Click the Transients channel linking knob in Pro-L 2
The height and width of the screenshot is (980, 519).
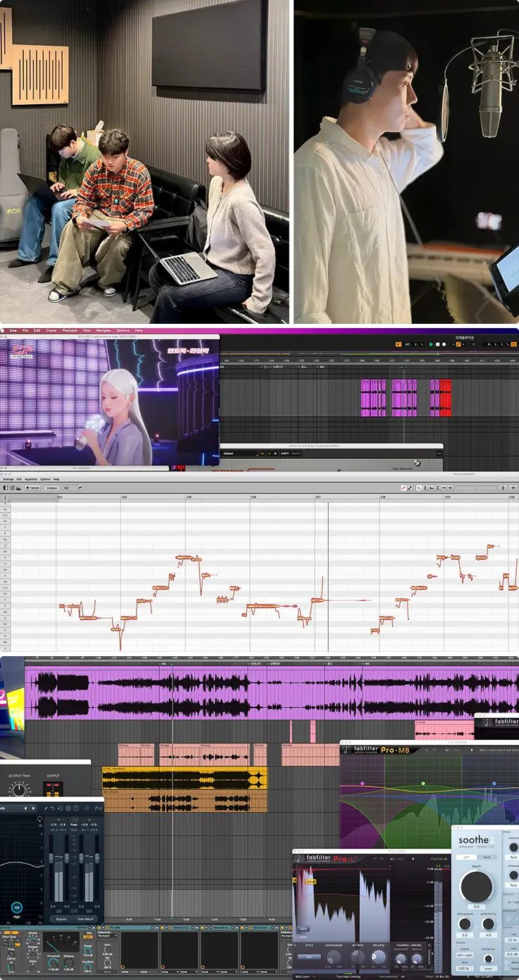tap(401, 959)
